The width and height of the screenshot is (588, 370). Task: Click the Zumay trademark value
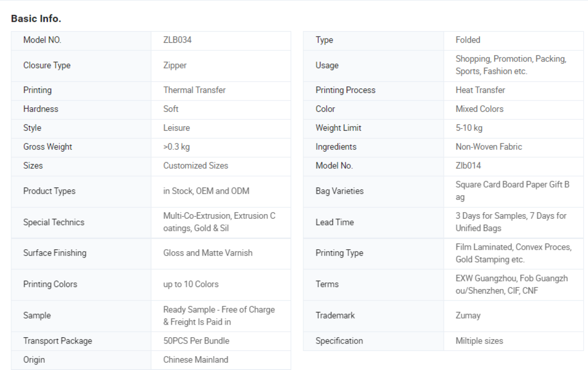pos(468,315)
